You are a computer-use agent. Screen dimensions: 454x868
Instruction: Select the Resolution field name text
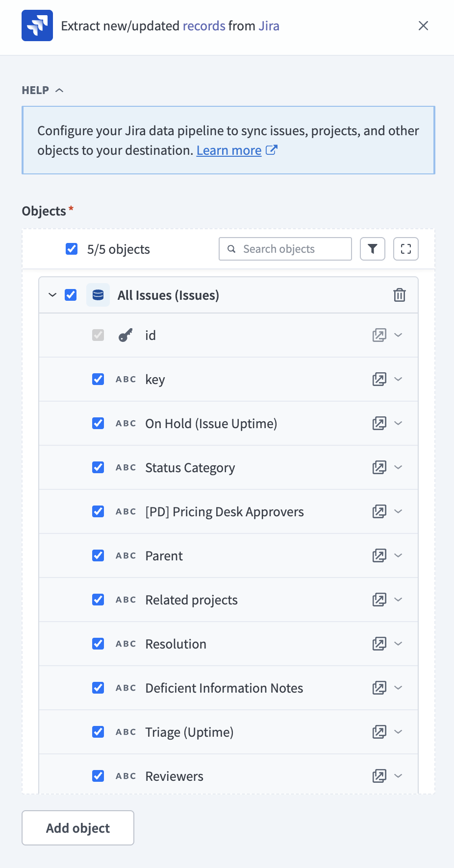(x=176, y=644)
